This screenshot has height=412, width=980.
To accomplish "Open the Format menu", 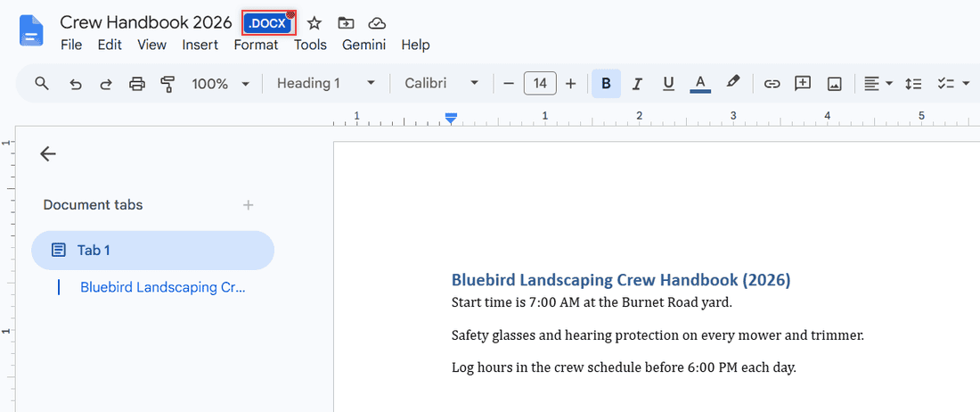I will tap(257, 45).
